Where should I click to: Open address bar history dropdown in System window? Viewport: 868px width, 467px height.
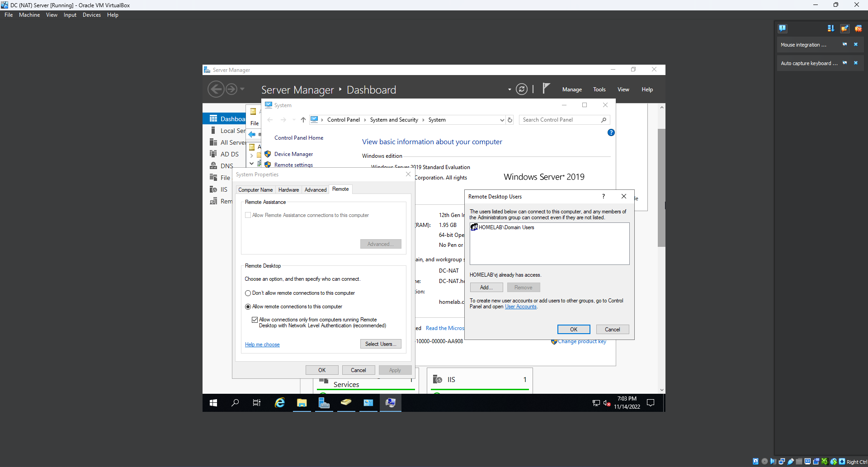click(502, 120)
